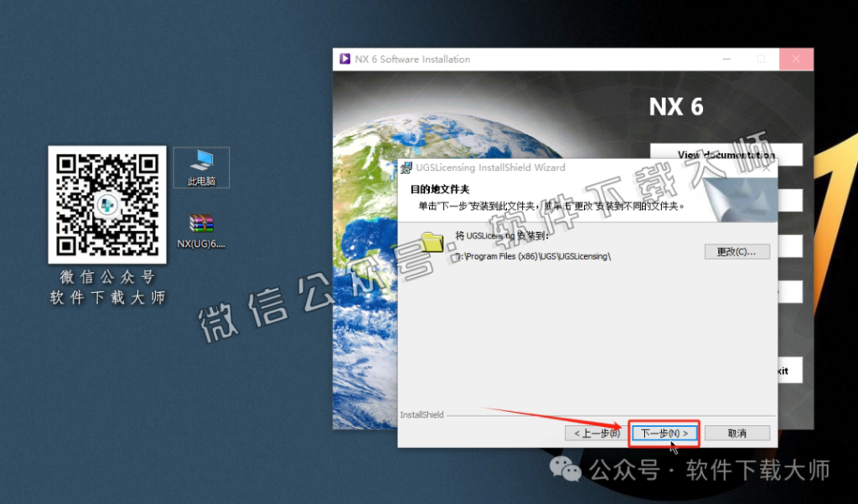Click the NX 6 heading in launcher
The width and height of the screenshot is (858, 504).
[676, 107]
